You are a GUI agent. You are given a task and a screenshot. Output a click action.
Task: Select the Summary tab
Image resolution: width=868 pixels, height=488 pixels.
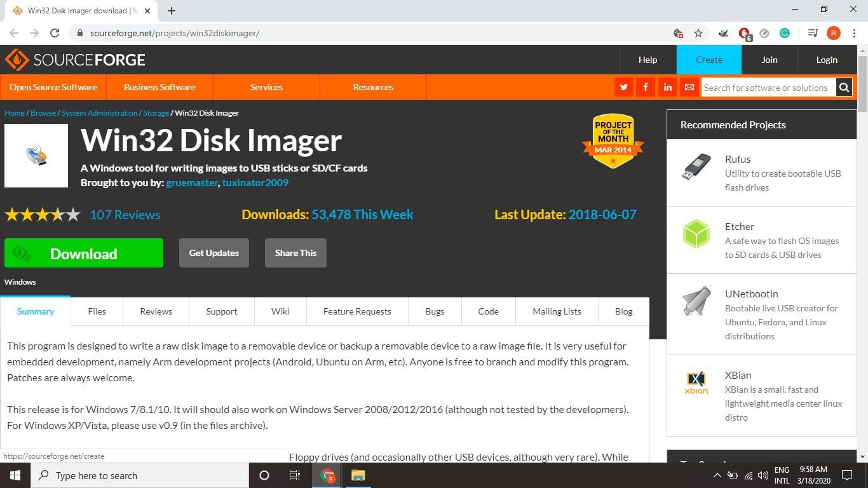coord(36,311)
